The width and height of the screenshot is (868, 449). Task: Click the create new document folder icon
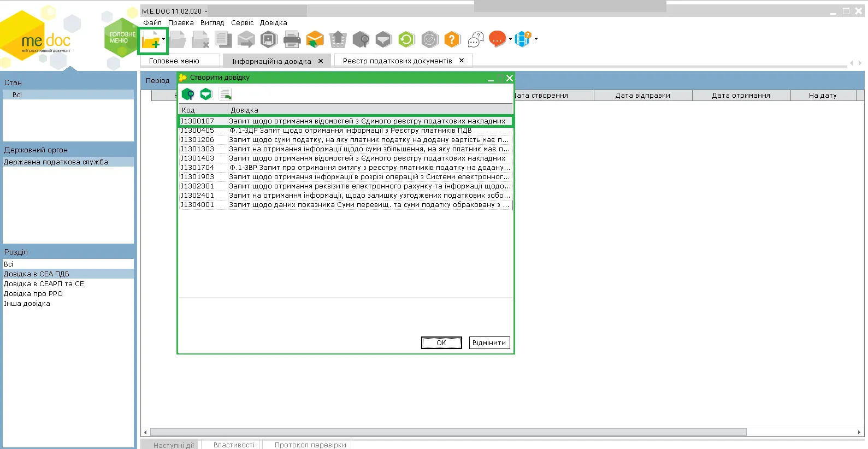coord(151,40)
